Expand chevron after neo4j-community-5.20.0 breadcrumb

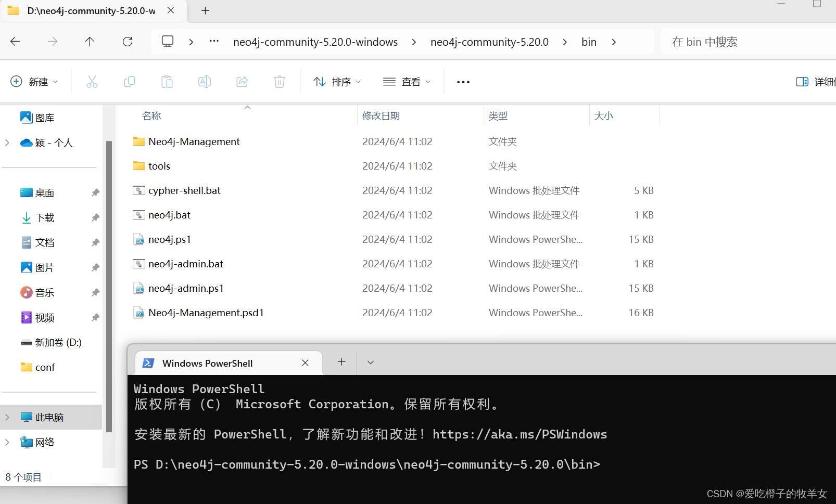click(x=565, y=42)
